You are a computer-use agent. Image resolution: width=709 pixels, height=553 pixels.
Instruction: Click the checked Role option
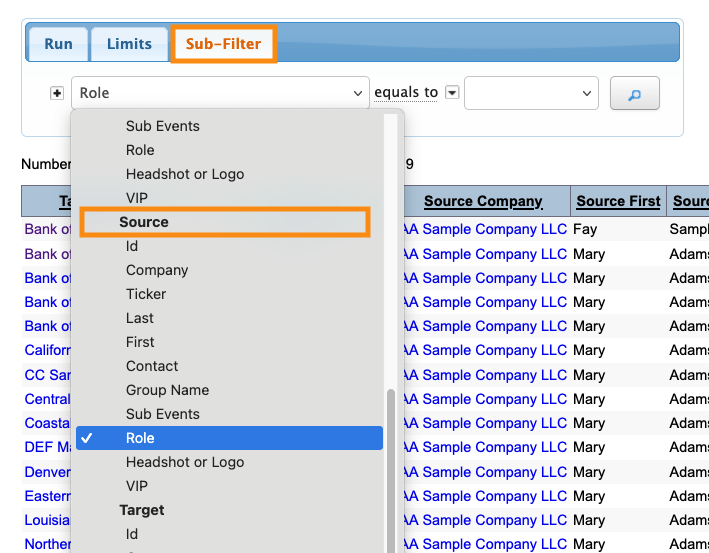coord(140,438)
